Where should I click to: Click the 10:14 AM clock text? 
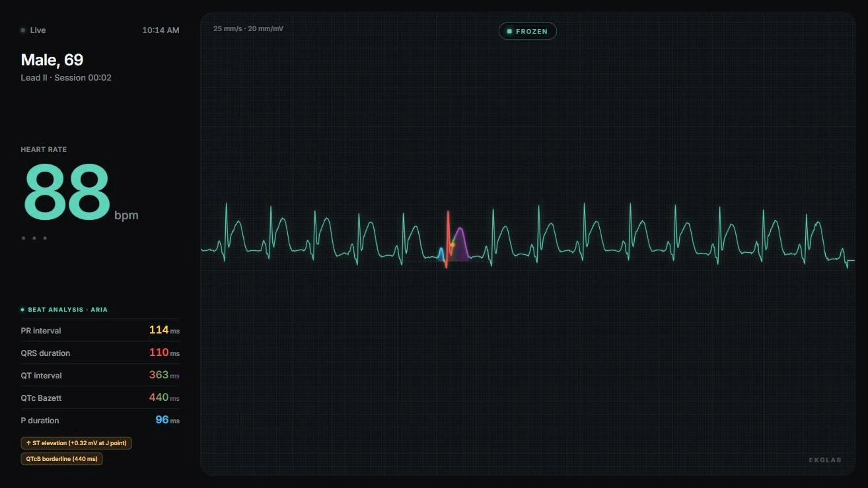point(161,30)
